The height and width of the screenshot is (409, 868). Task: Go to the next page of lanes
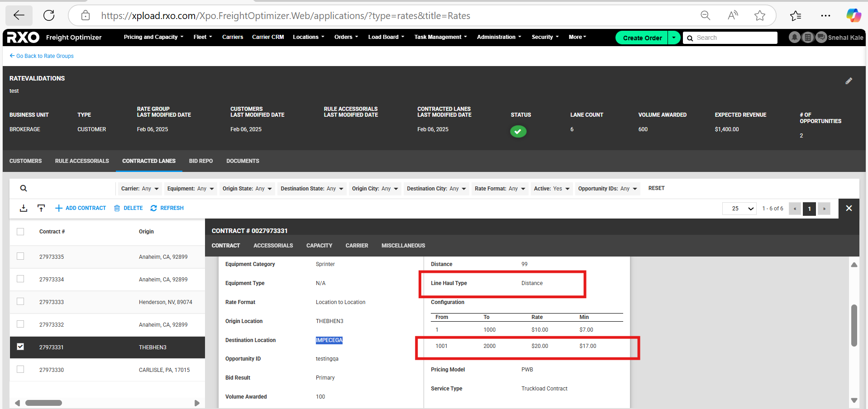[824, 209]
